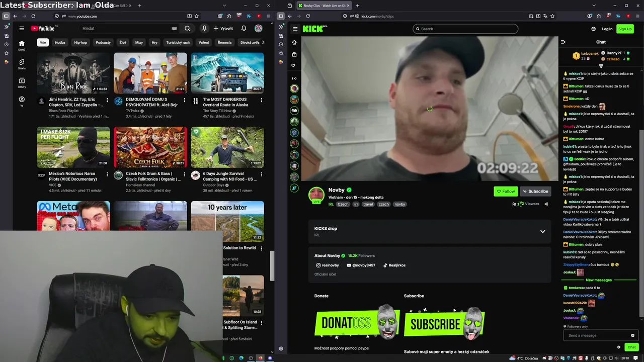Screen dimensions: 644x362
Task: Reload the Kick browser page
Action: click(x=308, y=16)
